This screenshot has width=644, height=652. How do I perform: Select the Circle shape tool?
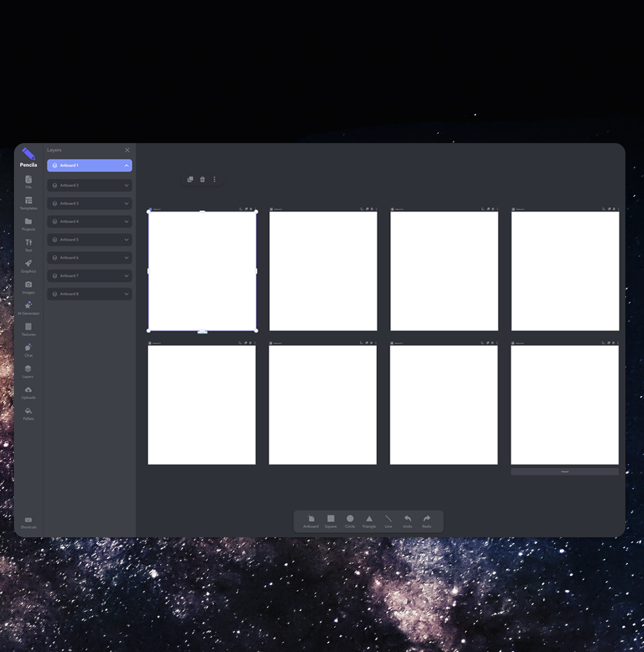[x=350, y=521]
